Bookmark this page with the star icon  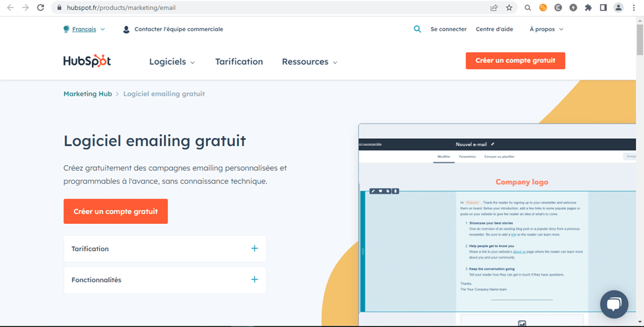click(x=509, y=8)
